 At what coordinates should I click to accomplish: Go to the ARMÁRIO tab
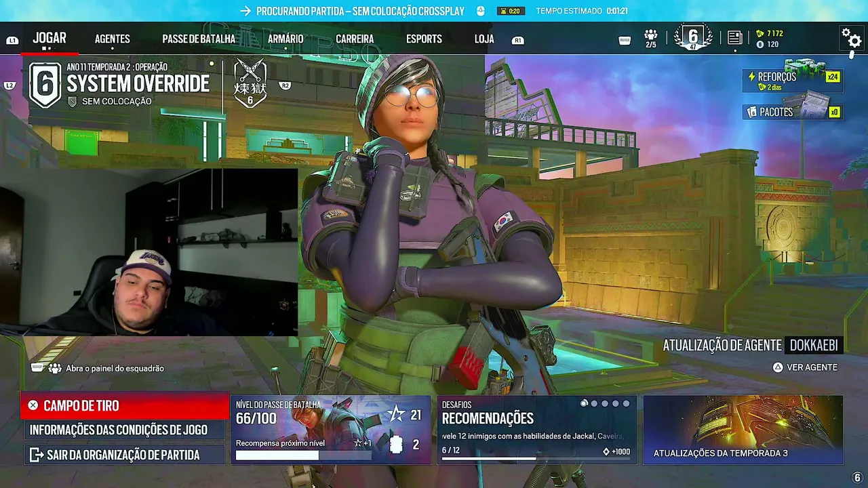click(x=285, y=39)
